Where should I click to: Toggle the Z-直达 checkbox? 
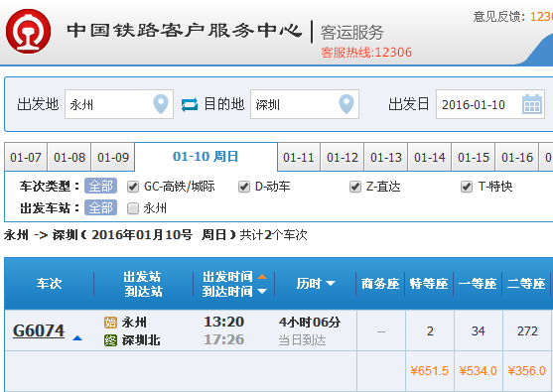pos(355,187)
